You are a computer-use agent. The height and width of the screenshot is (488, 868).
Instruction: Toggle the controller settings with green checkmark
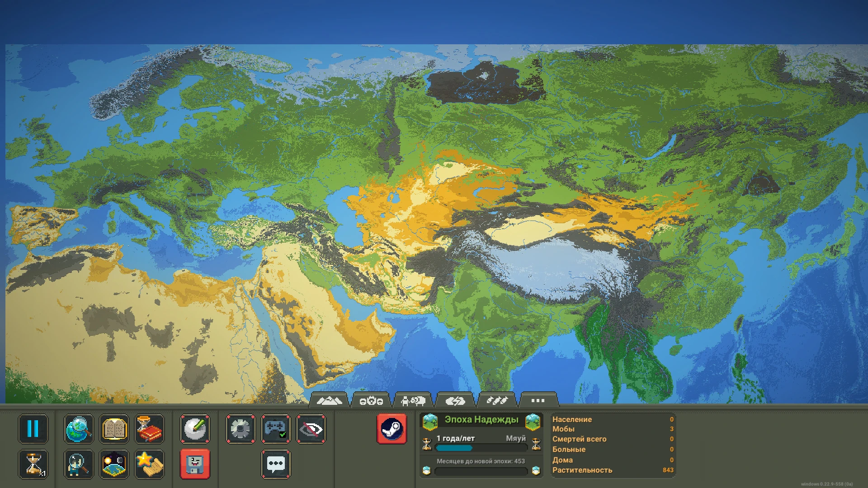[275, 429]
